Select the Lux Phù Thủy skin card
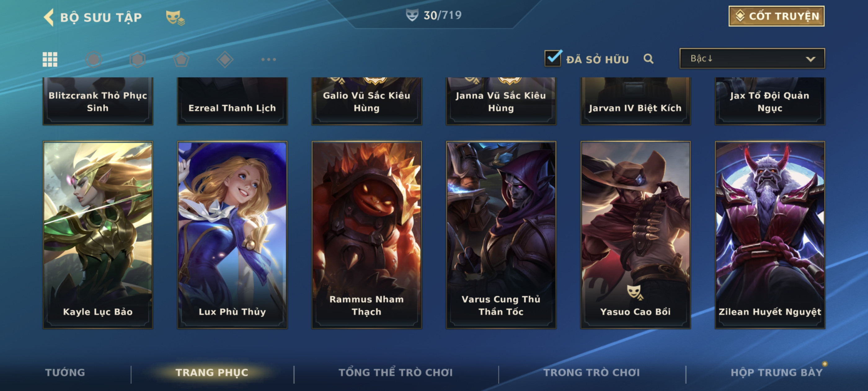868x391 pixels. (x=232, y=235)
